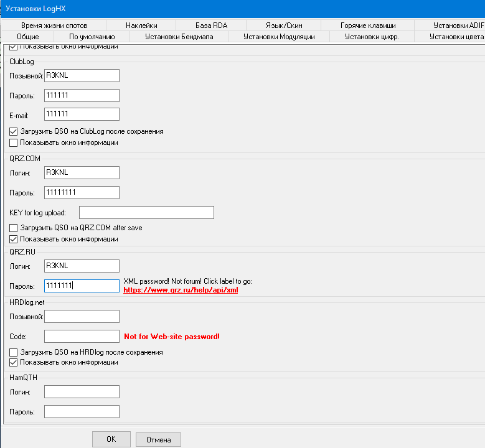The width and height of the screenshot is (485, 448).
Task: Open the Наклейки tab
Action: (x=141, y=26)
